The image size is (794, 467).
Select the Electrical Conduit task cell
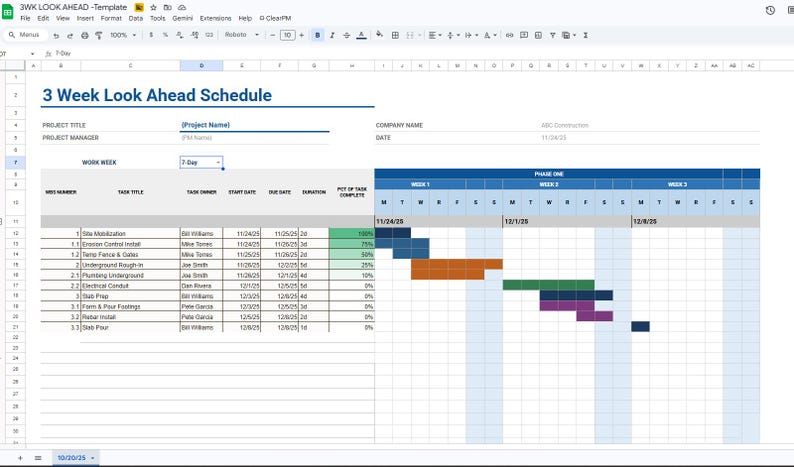coord(130,286)
